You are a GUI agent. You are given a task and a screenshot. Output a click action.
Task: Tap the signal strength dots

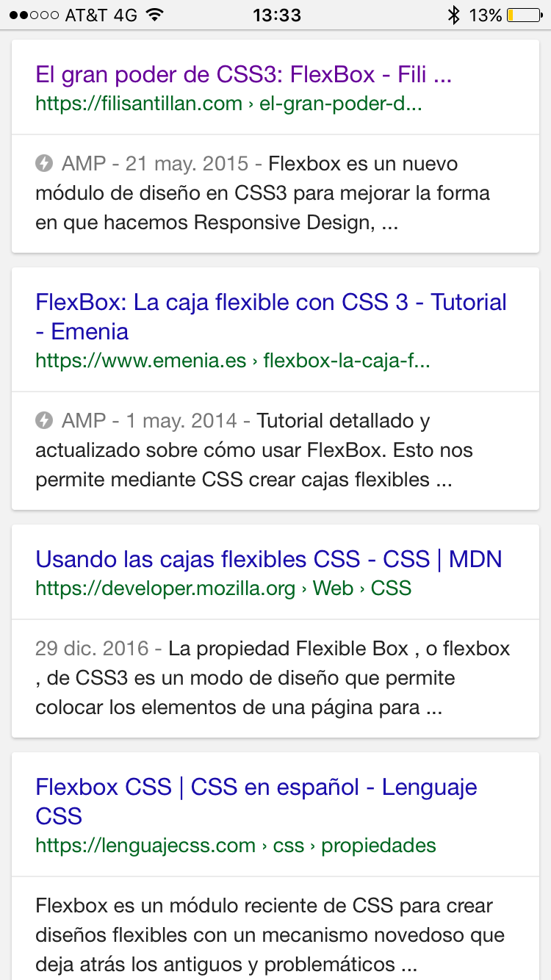coord(35,15)
